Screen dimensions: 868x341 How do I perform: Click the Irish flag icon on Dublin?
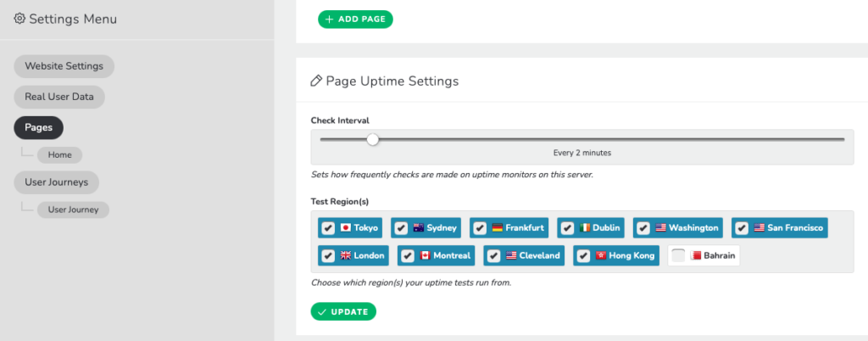585,227
